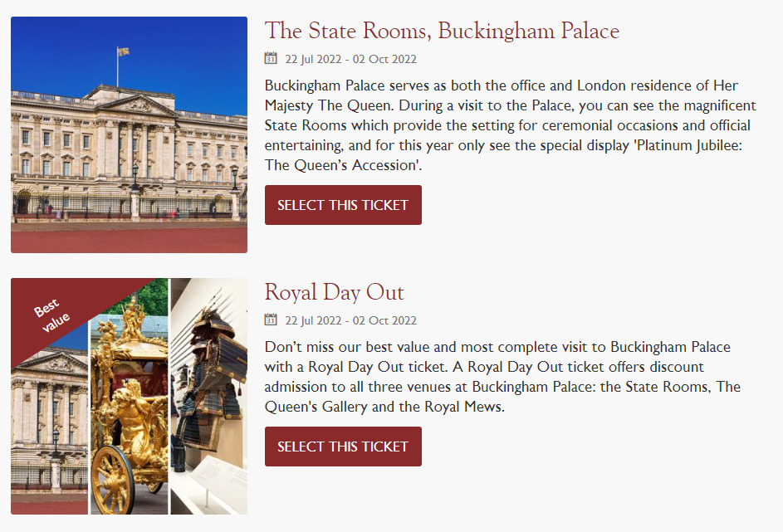Select The State Rooms ticket button
The width and height of the screenshot is (783, 532).
point(343,205)
